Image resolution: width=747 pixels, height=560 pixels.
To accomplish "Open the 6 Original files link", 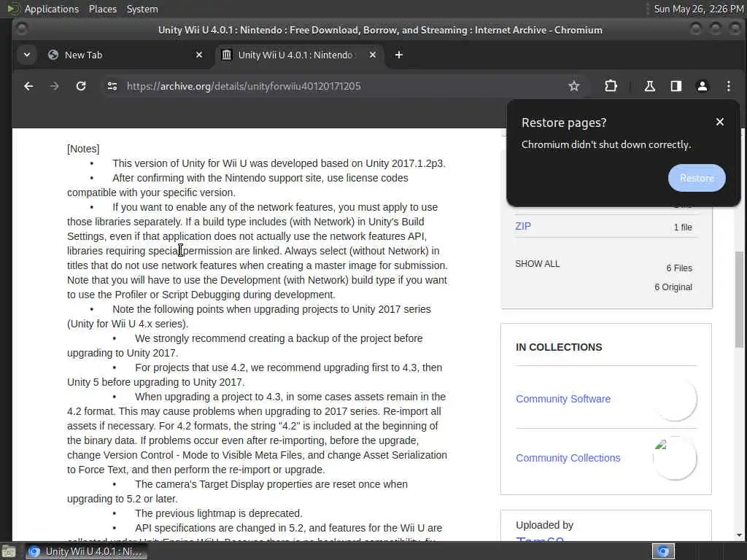I will click(x=673, y=287).
